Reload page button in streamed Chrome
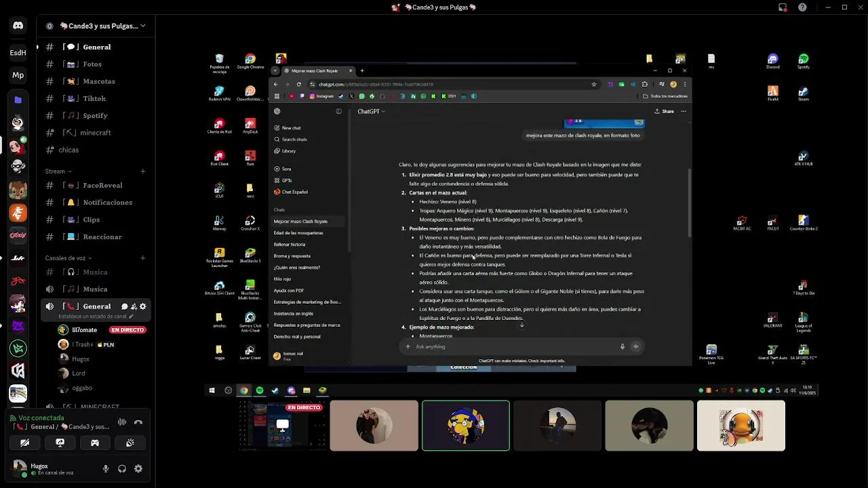This screenshot has width=868, height=488. [x=298, y=85]
